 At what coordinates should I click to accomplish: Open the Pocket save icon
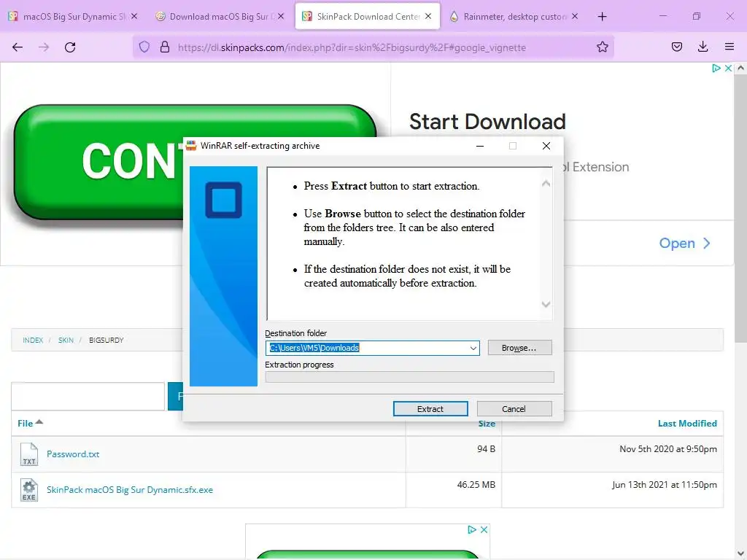(x=676, y=47)
